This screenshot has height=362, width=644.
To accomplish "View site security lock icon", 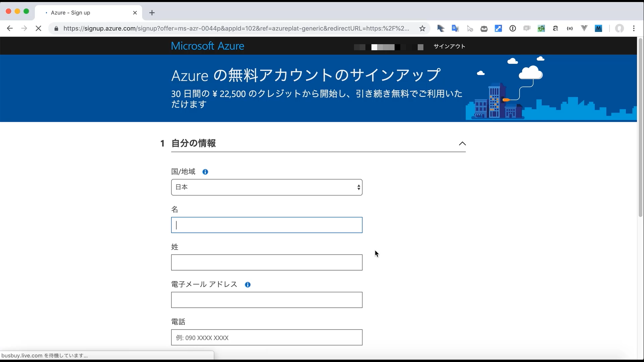I will (56, 28).
